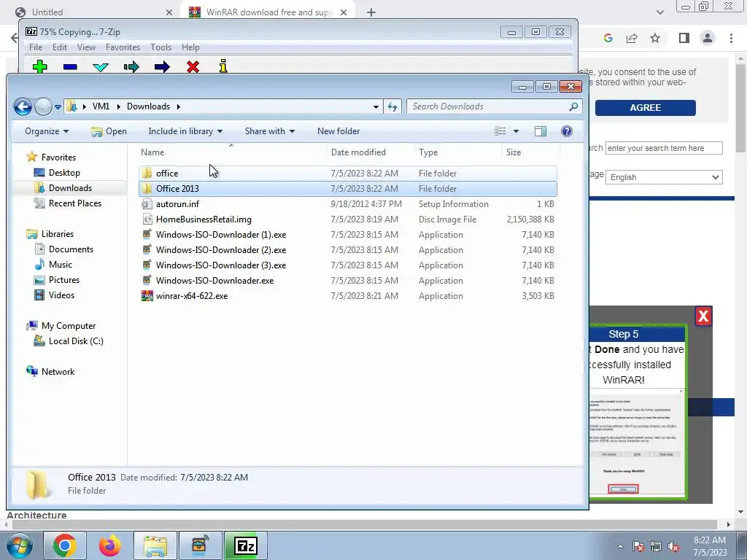The width and height of the screenshot is (747, 560).
Task: Select the HomeBusinessRetail.img file
Action: pos(204,219)
